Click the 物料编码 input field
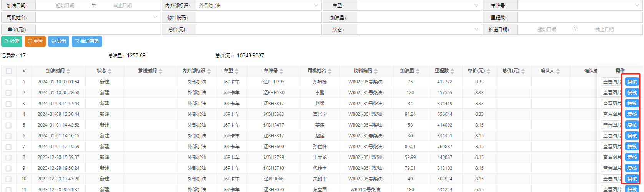Image resolution: width=644 pixels, height=192 pixels. point(259,18)
